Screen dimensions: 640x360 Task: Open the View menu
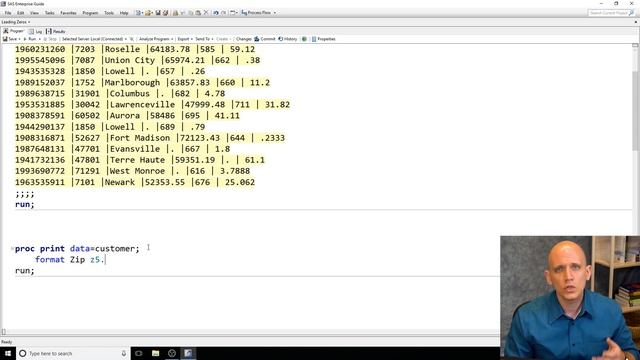tap(34, 13)
